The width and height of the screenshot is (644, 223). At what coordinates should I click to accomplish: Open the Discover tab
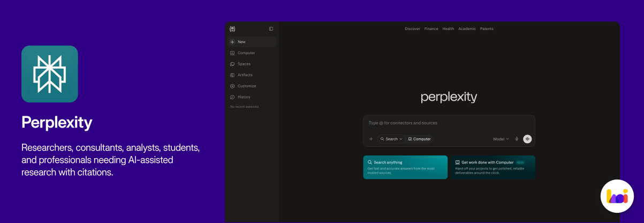click(412, 29)
